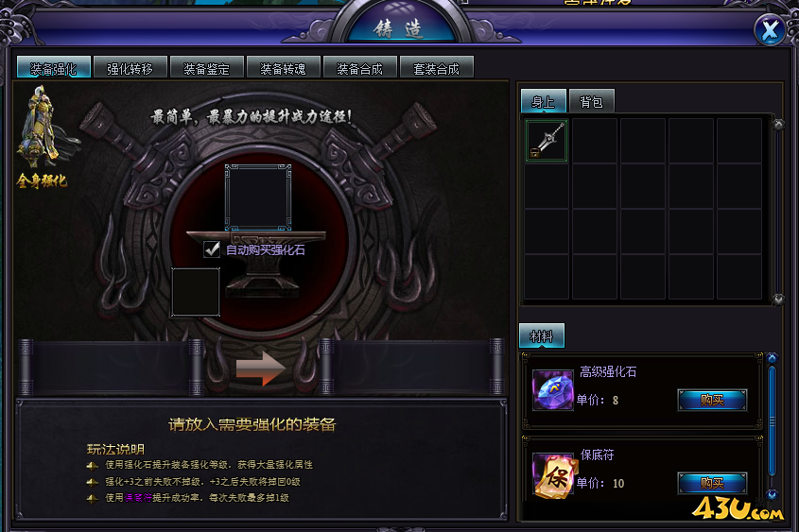Image resolution: width=799 pixels, height=532 pixels.
Task: Buy 高级强化石 with 购买 button
Action: [x=712, y=400]
